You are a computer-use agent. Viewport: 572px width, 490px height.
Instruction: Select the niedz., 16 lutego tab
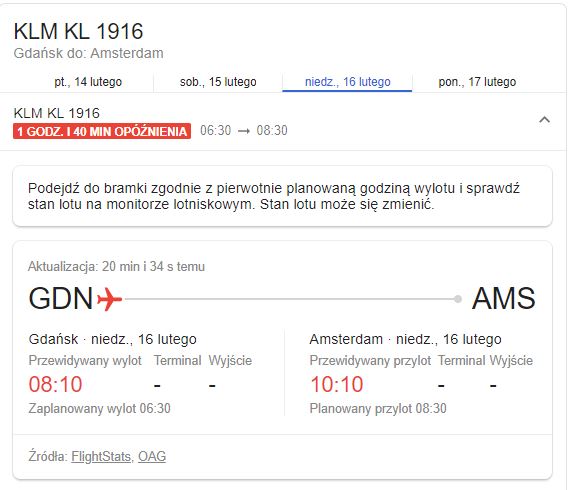(x=347, y=82)
